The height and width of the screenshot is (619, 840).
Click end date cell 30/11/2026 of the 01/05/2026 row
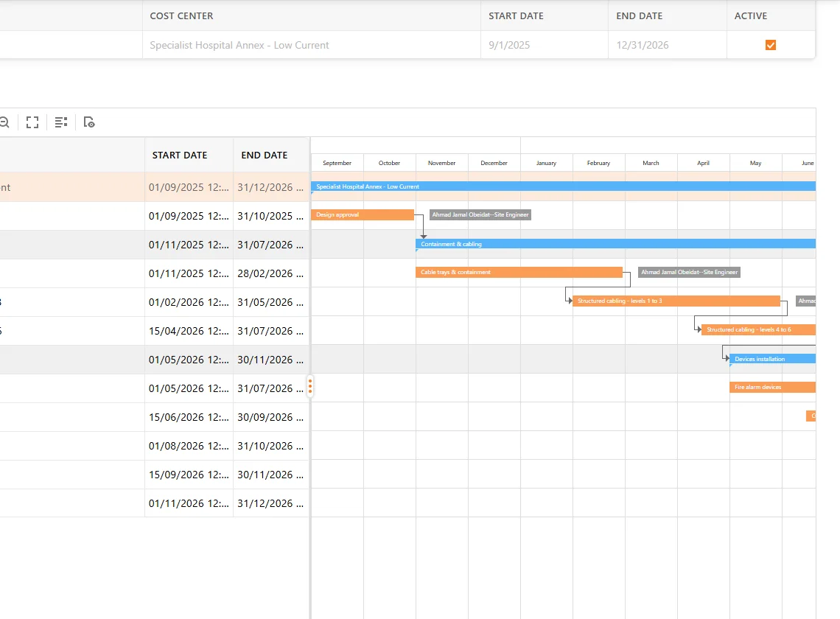(x=271, y=360)
